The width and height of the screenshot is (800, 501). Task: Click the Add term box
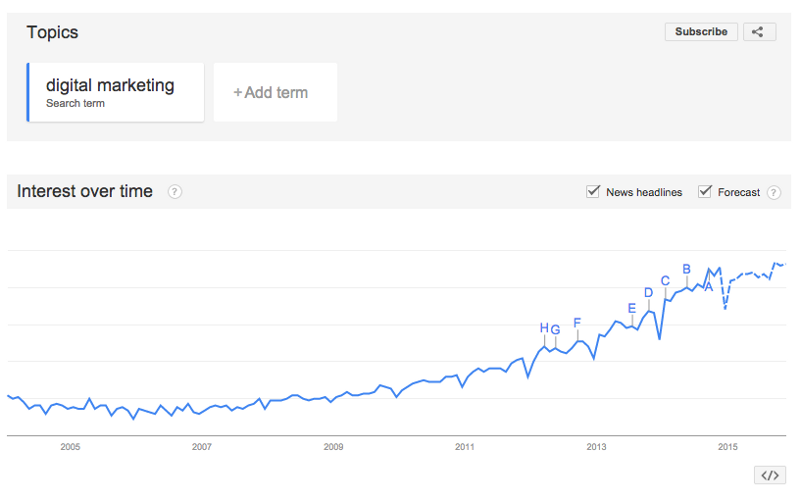click(275, 93)
